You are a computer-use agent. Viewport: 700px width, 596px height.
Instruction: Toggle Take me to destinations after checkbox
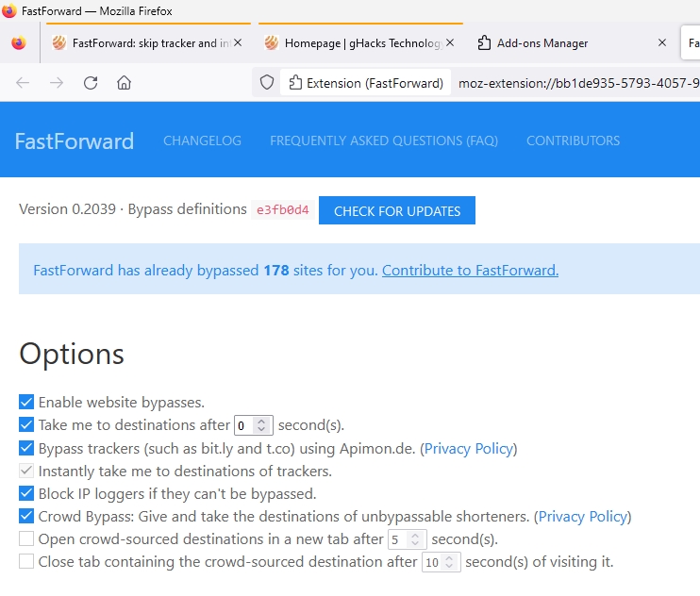[26, 424]
